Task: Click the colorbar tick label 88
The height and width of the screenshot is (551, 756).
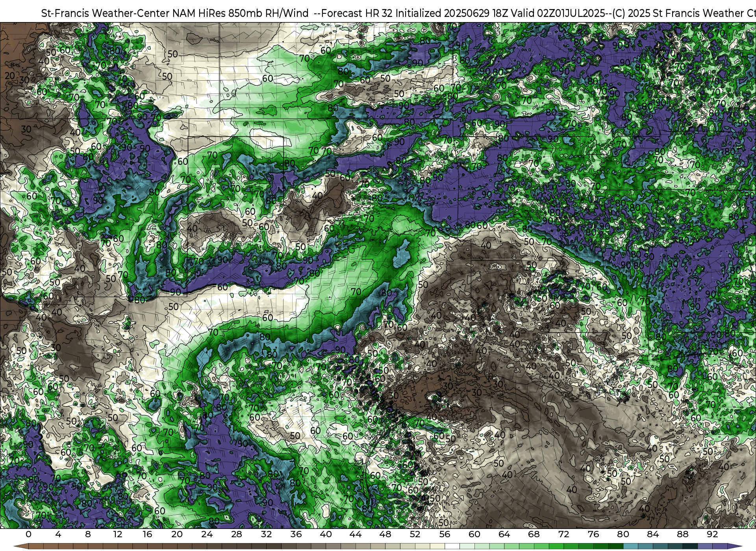Action: 682,534
